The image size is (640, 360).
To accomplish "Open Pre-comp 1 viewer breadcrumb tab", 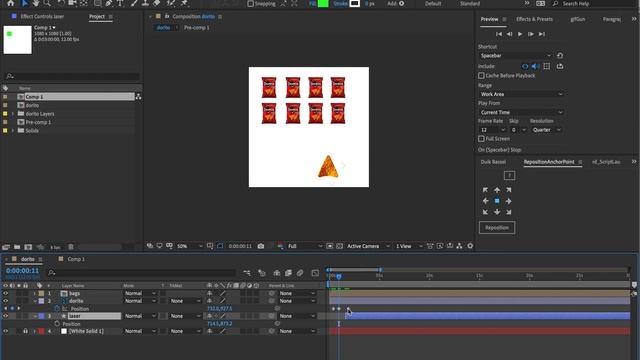I will [196, 27].
